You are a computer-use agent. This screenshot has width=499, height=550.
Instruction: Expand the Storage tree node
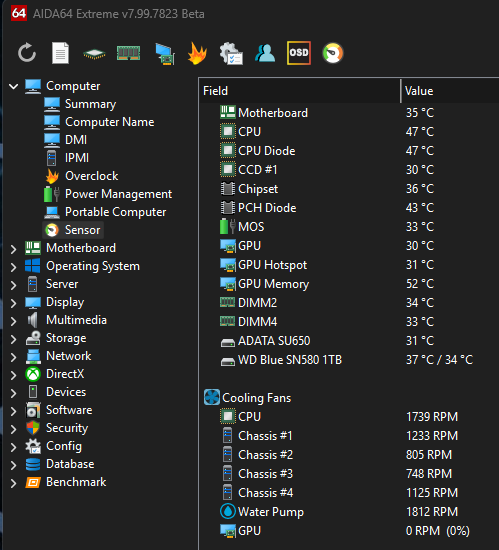[14, 339]
